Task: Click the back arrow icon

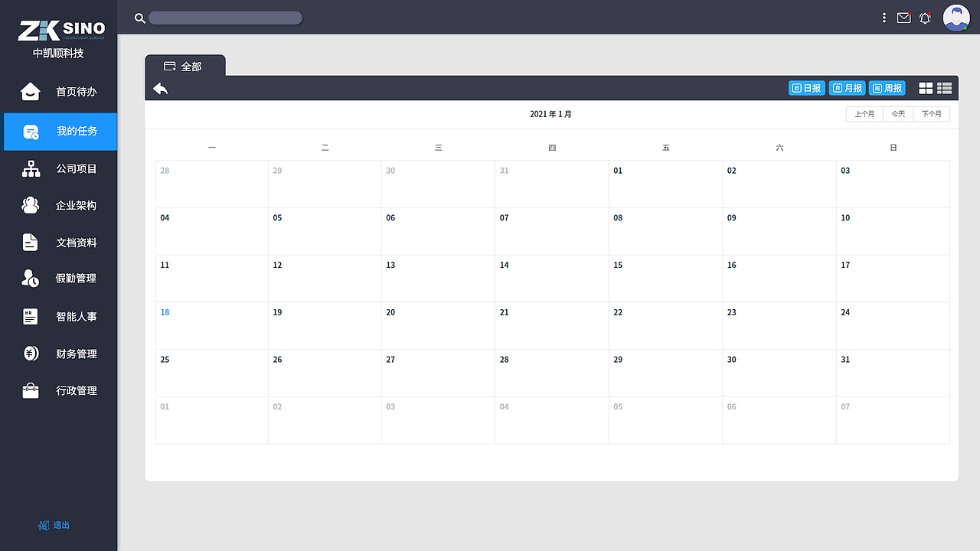Action: pos(160,89)
